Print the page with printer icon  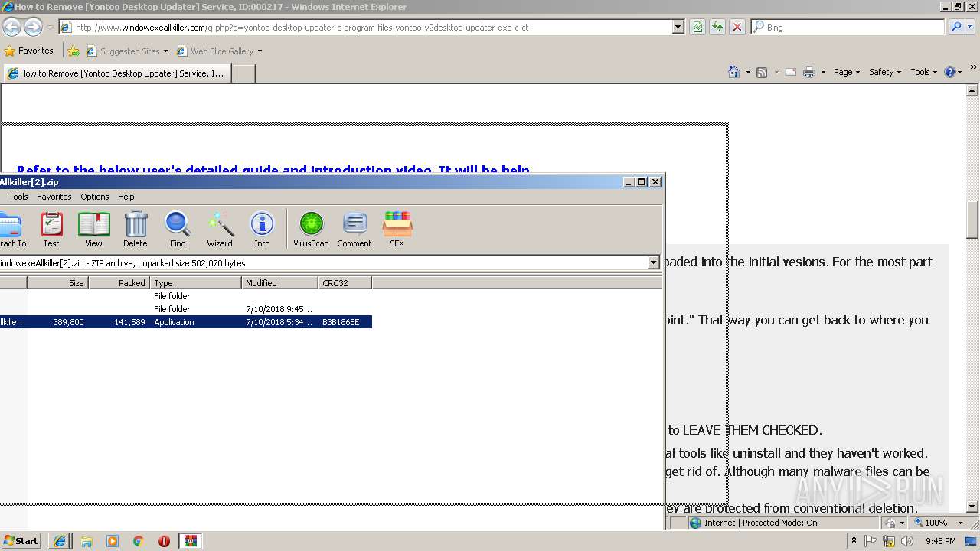tap(809, 72)
